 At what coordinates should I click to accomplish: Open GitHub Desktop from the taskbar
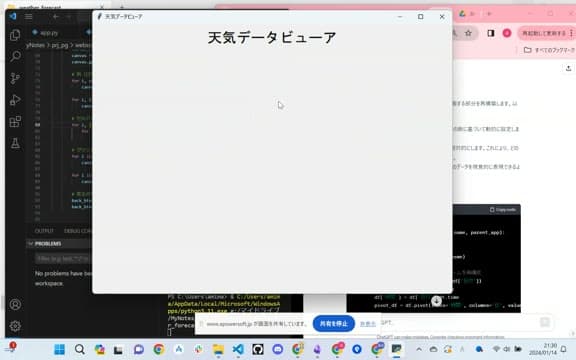pyautogui.click(x=258, y=349)
